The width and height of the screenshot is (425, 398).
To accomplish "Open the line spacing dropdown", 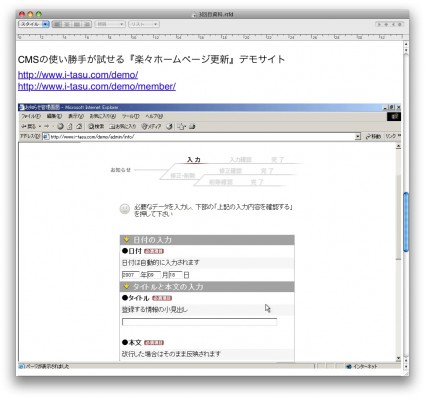I will point(110,24).
